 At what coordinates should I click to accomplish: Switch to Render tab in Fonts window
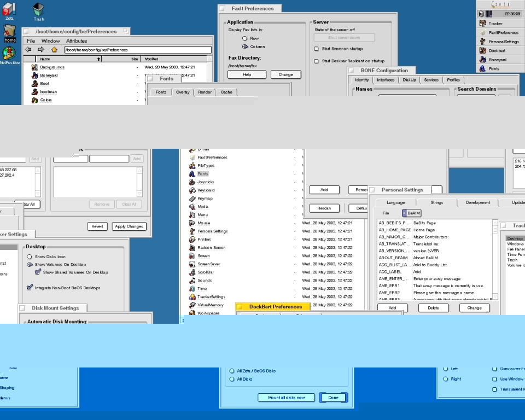(205, 92)
